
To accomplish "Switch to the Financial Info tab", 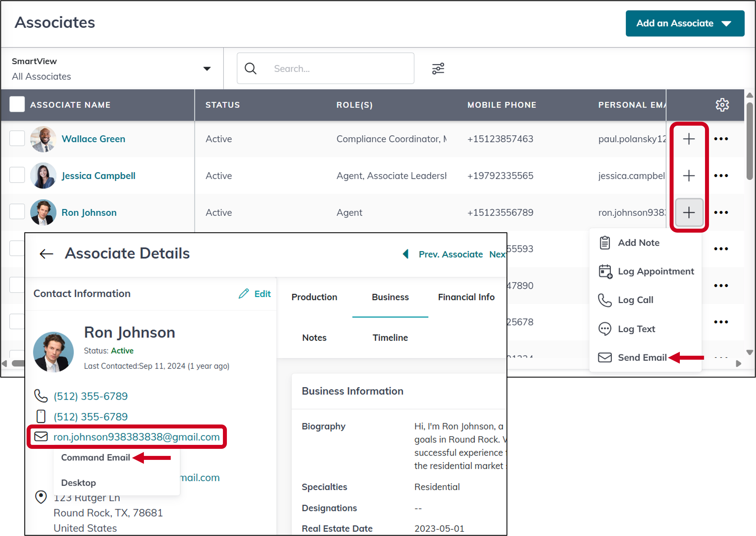I will click(x=466, y=297).
